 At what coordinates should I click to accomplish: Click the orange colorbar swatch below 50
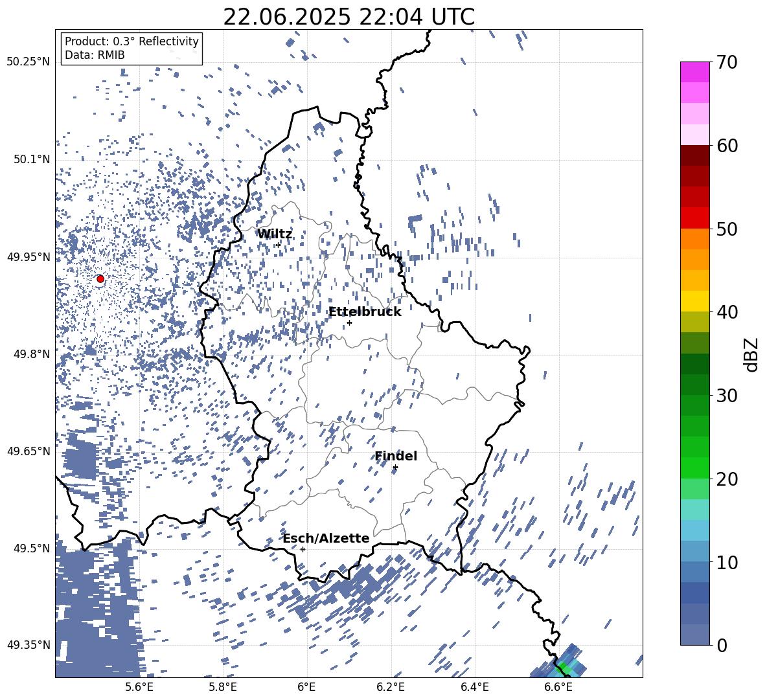[694, 239]
